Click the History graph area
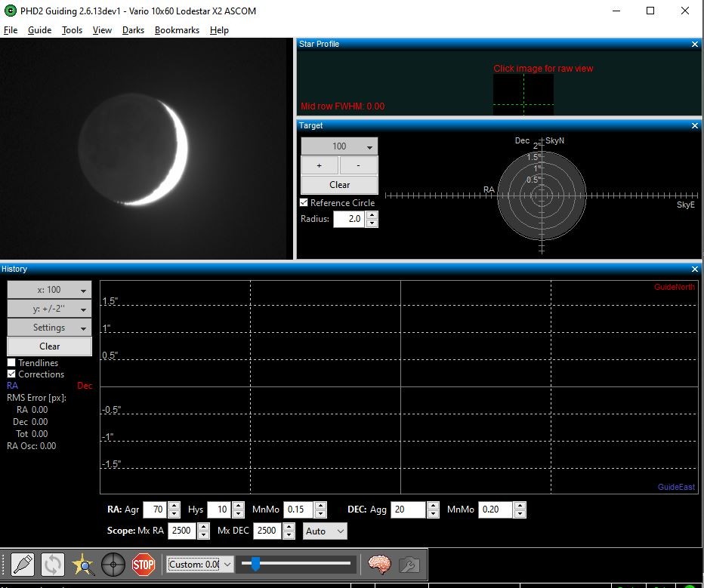The image size is (704, 588). click(x=399, y=387)
